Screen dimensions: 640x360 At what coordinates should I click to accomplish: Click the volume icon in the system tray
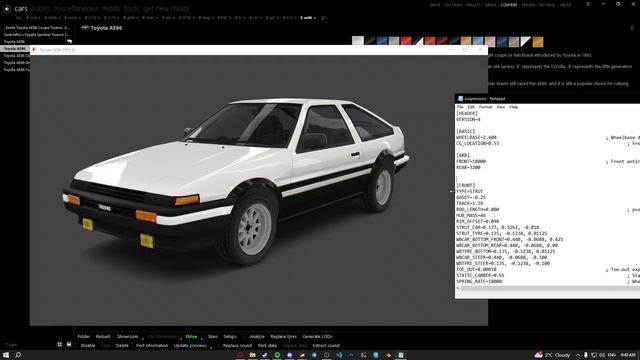click(x=602, y=355)
